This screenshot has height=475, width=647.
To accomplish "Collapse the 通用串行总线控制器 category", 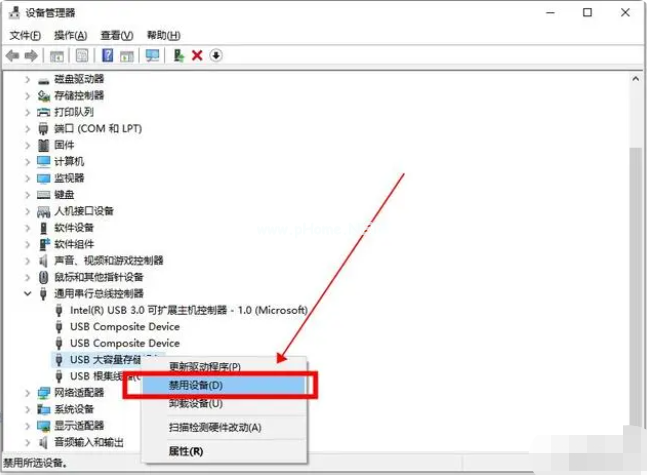I will coord(28,293).
